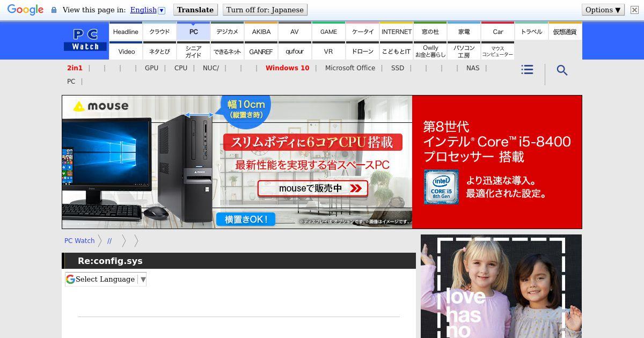Open the デジカメ tab
Image resolution: width=644 pixels, height=338 pixels.
tap(227, 32)
